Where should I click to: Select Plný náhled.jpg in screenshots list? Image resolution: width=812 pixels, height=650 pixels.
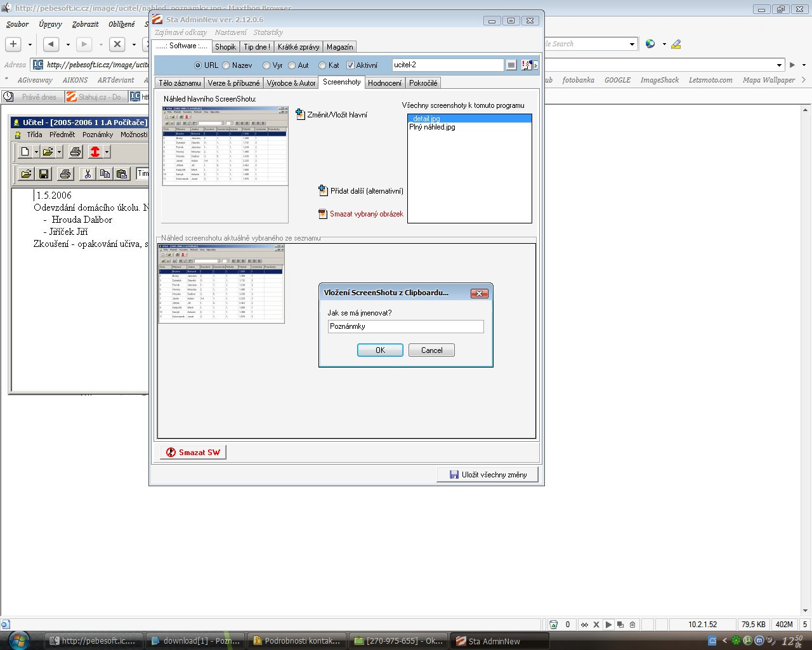coord(432,127)
